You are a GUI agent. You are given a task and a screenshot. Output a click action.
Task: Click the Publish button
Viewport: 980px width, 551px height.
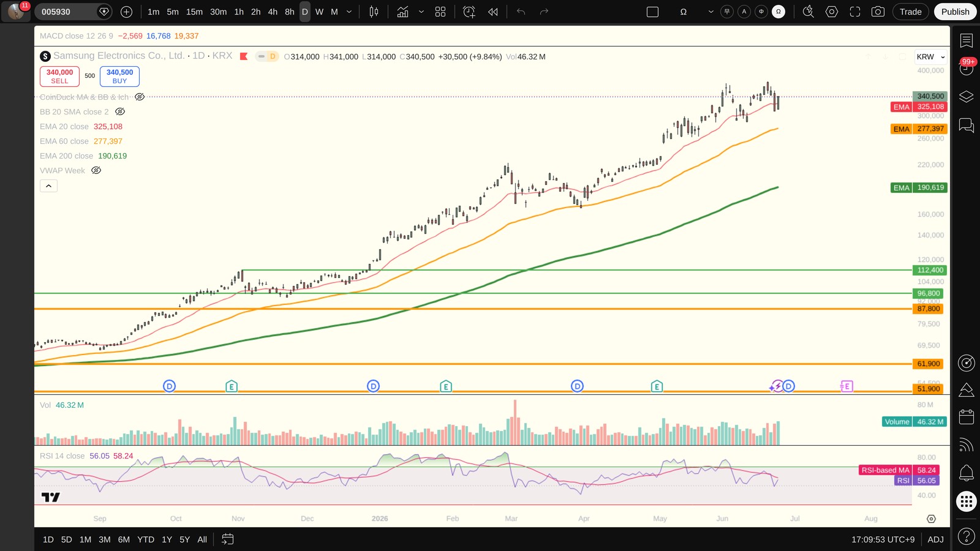point(955,12)
